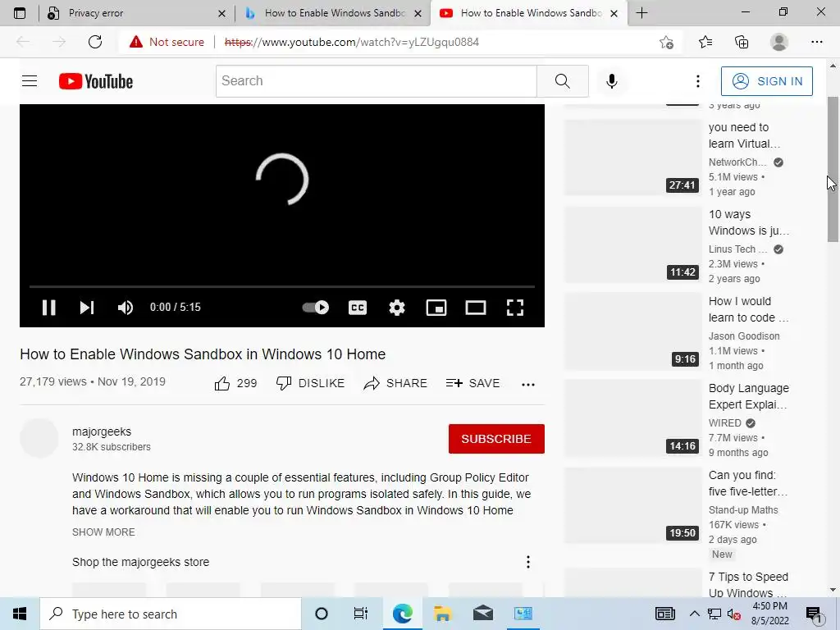Viewport: 840px width, 630px height.
Task: Open File Explorer from taskbar
Action: [442, 614]
